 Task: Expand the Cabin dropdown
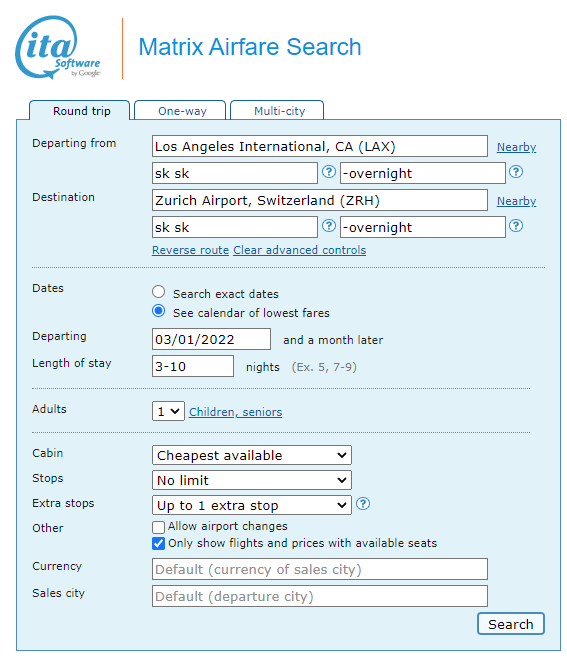click(252, 456)
